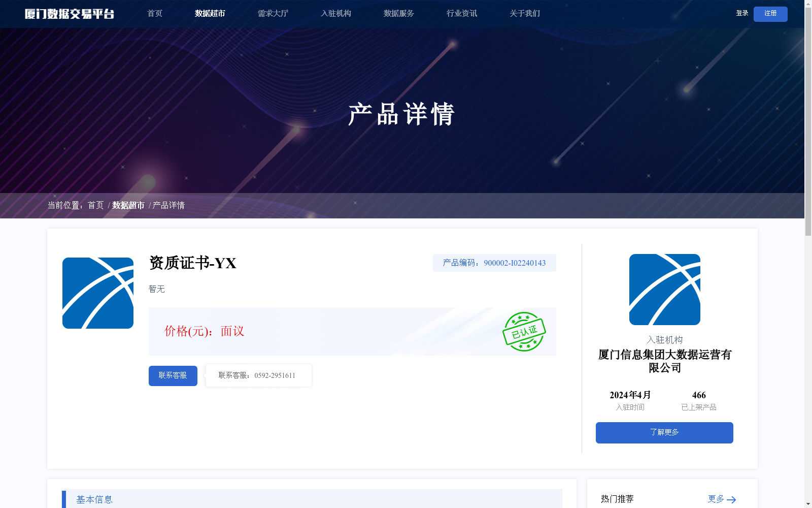Click the 价格(元): 面议 text

pos(204,331)
